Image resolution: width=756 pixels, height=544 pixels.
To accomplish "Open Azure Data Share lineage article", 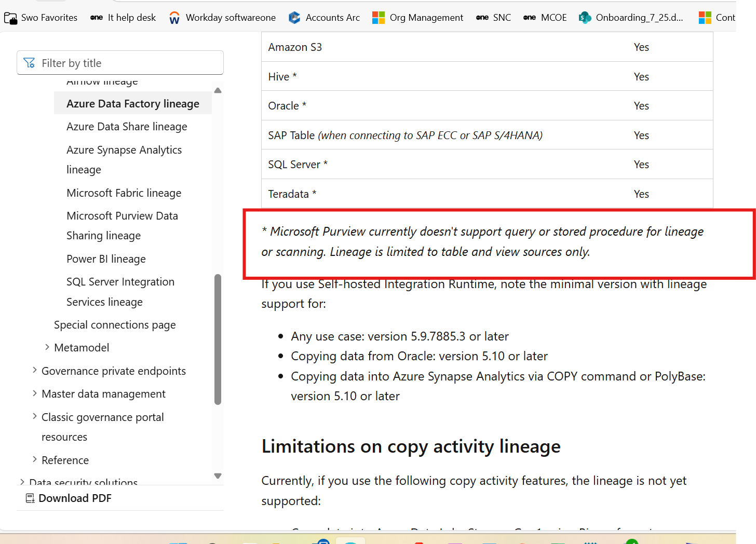I will click(127, 127).
